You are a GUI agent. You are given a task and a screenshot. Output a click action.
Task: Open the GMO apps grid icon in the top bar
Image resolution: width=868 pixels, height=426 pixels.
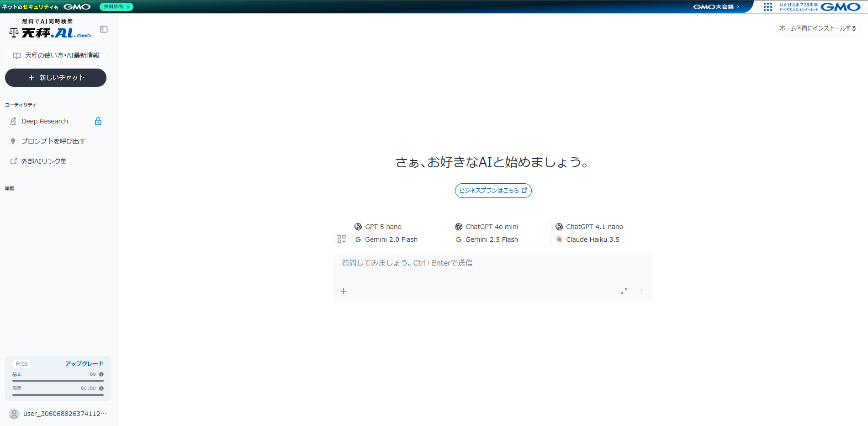coord(768,7)
